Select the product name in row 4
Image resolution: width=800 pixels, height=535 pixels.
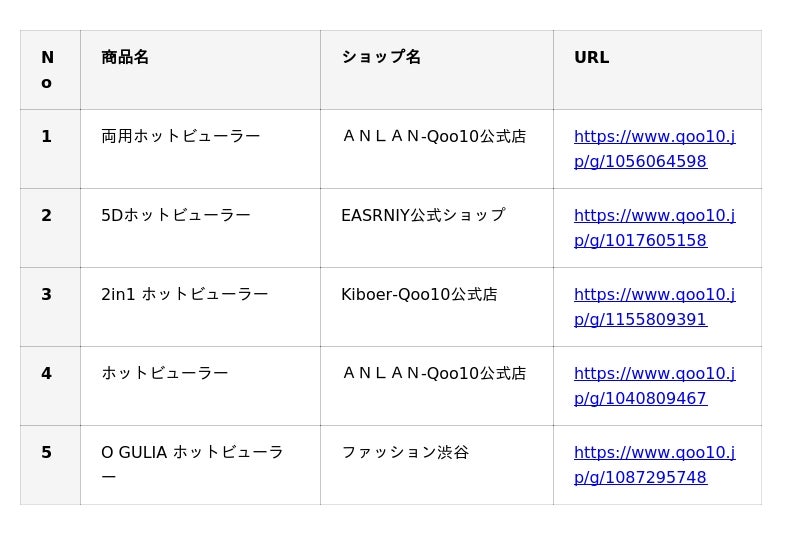(x=165, y=373)
